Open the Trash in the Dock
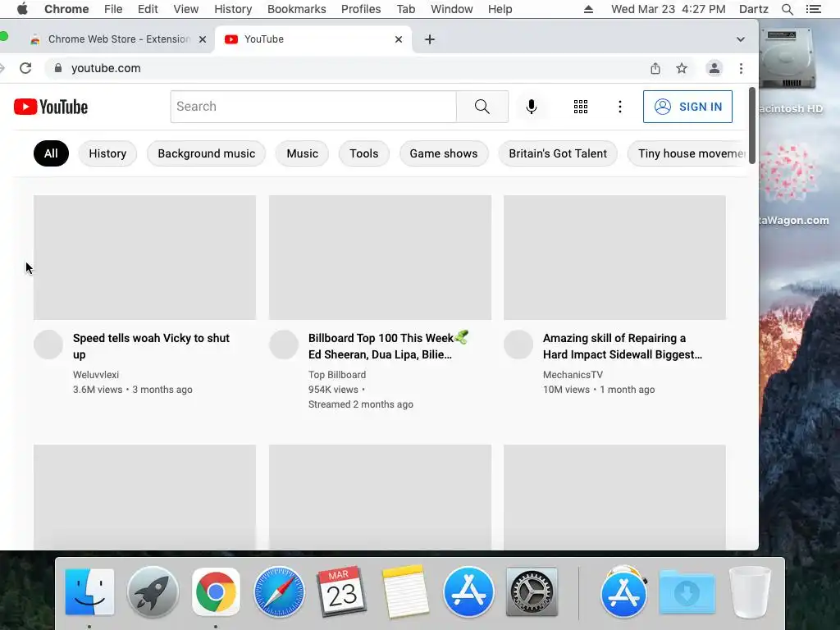840x630 pixels. [750, 592]
